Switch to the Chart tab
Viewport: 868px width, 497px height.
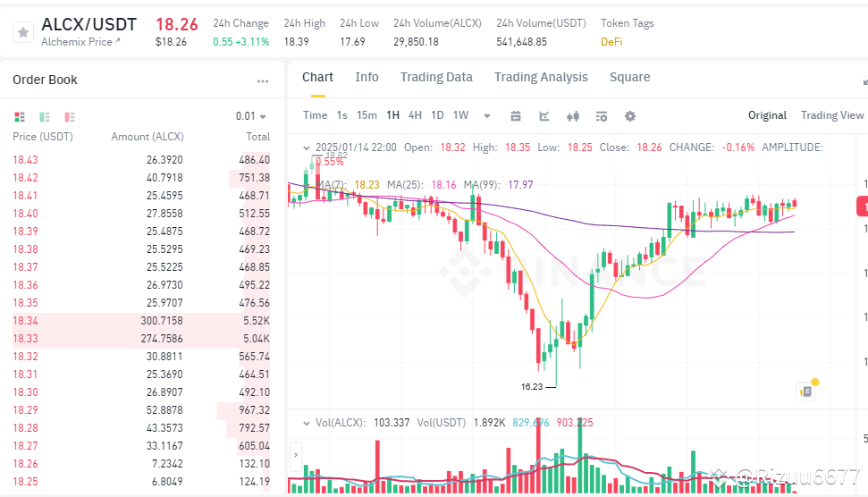[x=317, y=77]
